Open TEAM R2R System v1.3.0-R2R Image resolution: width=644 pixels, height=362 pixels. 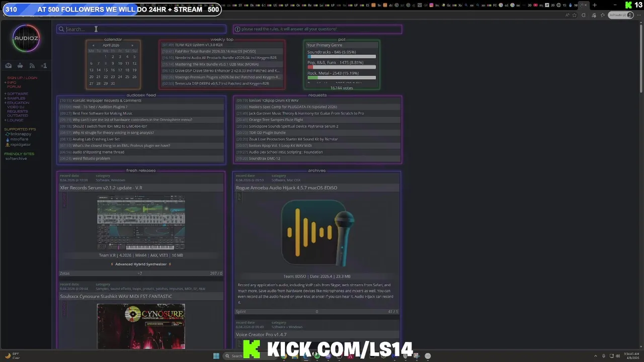(199, 45)
